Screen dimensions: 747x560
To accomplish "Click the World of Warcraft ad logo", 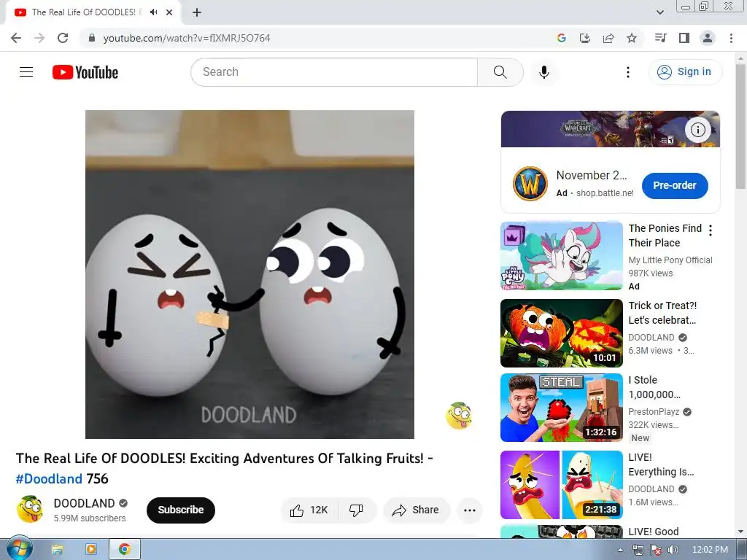I will tap(530, 183).
